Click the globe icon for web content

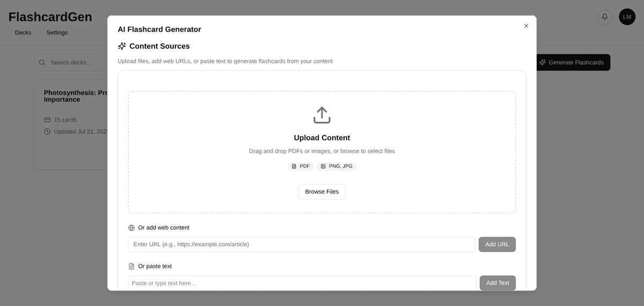(131, 228)
